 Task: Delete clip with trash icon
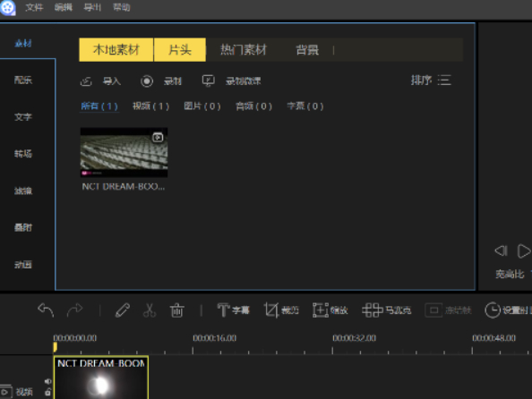[176, 310]
